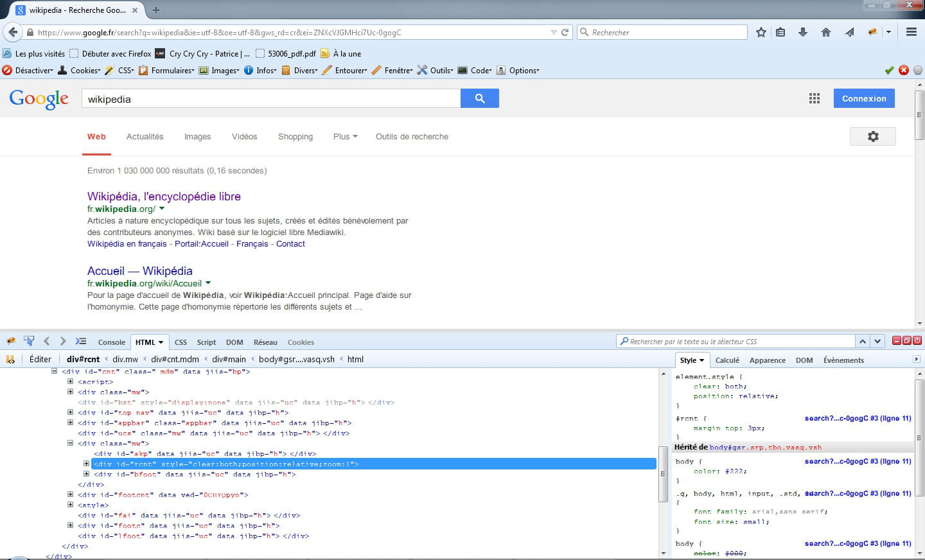Click the Google search box containing wikipedia
Image resolution: width=925 pixels, height=560 pixels.
271,98
